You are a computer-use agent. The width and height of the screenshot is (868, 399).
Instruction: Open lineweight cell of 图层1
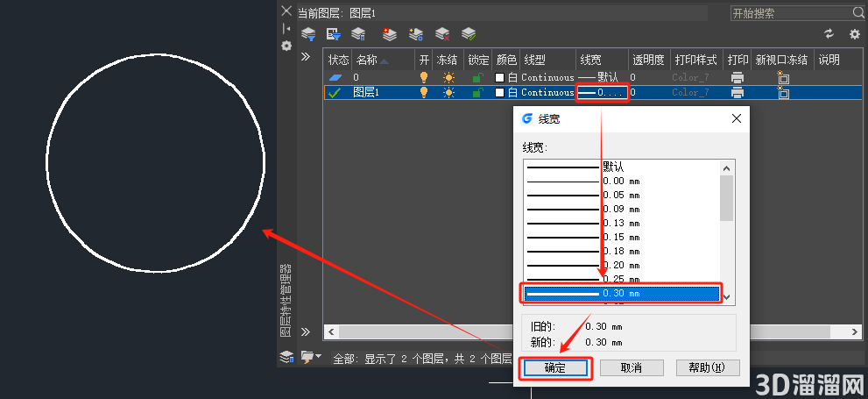[x=603, y=93]
